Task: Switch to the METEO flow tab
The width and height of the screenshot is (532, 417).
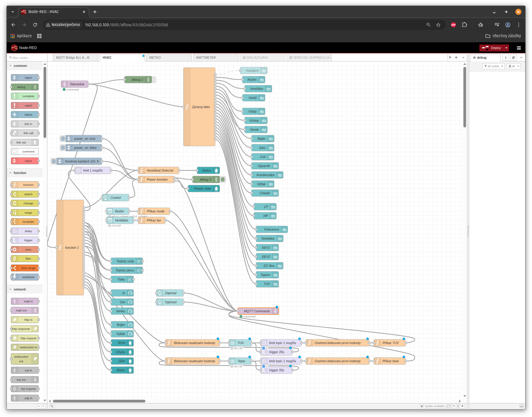Action: (155, 57)
